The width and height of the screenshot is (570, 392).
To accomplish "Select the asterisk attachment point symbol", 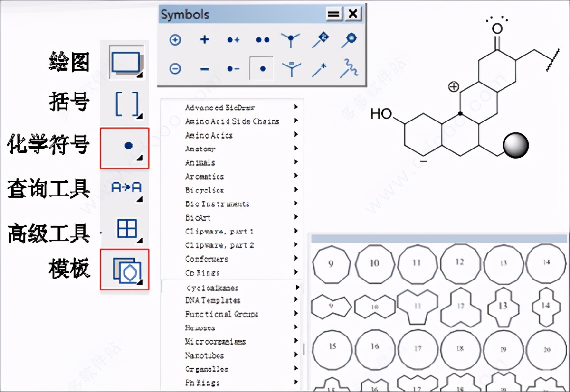I will (319, 69).
